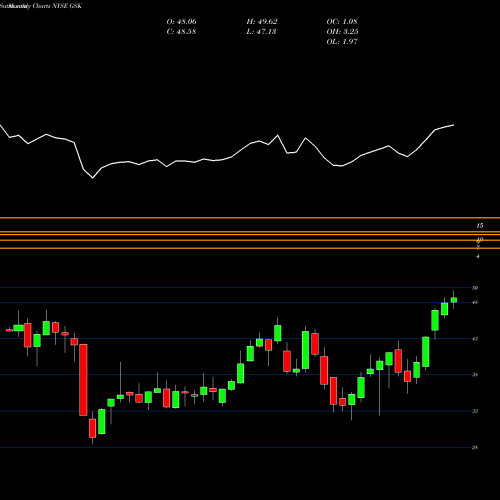The width and height of the screenshot is (500, 500).
Task: Click the last green candlestick on the right
Action: click(x=454, y=300)
